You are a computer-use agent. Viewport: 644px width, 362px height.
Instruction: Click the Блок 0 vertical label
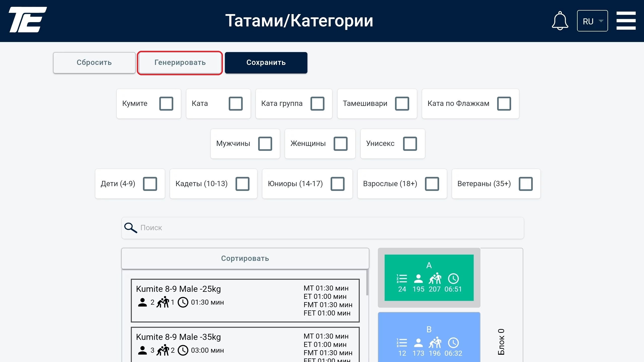point(501,342)
